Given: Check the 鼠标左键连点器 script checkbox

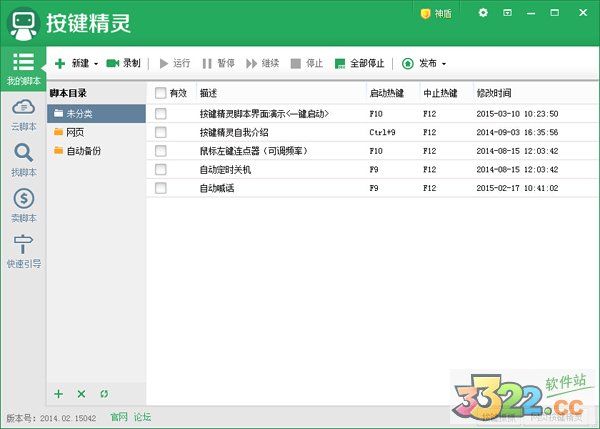Looking at the screenshot, I should 161,151.
